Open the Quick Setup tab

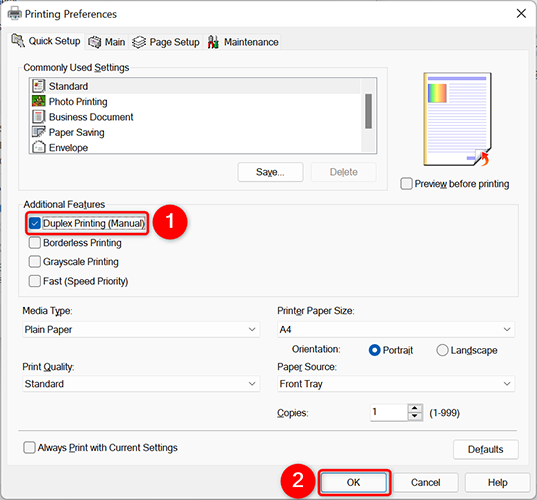point(46,41)
